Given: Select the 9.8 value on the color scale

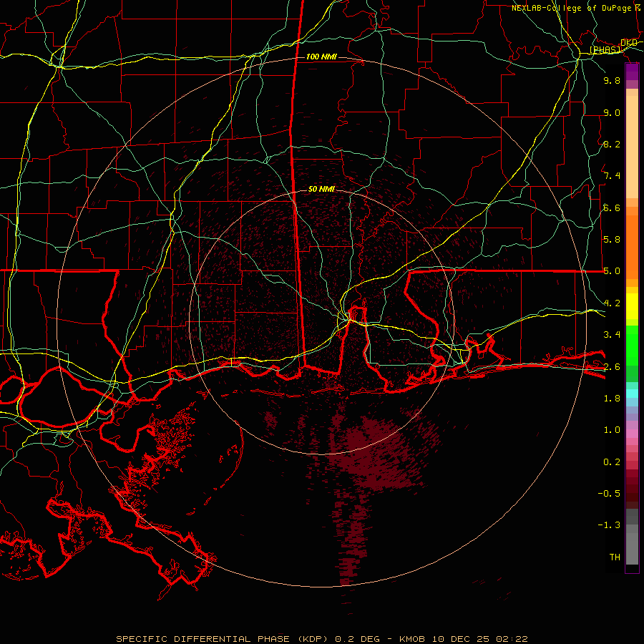Looking at the screenshot, I should pyautogui.click(x=612, y=80).
